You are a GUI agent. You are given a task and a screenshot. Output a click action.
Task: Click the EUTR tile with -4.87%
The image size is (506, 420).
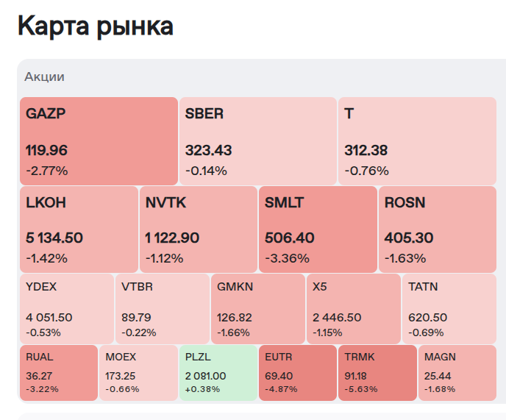298,373
